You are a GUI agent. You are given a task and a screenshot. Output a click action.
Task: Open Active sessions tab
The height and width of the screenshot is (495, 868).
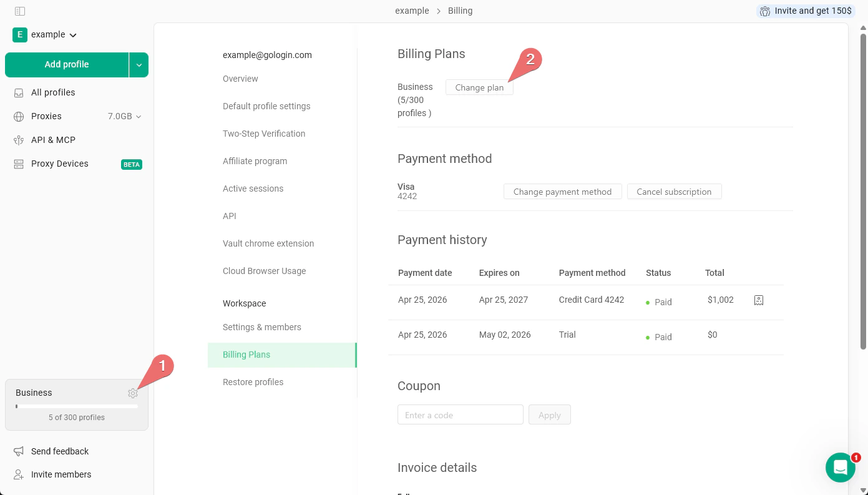tap(253, 189)
